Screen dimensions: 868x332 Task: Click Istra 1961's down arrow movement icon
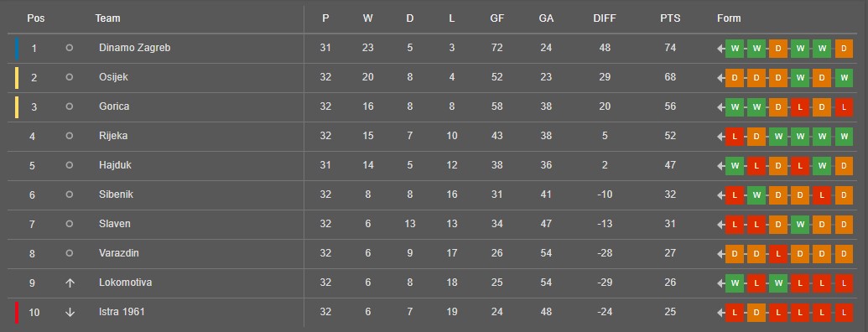70,312
